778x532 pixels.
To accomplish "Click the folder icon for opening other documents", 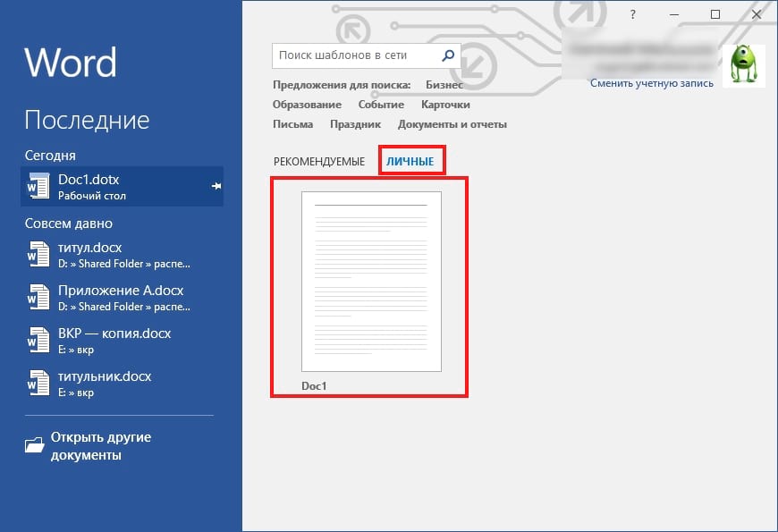I will (35, 444).
